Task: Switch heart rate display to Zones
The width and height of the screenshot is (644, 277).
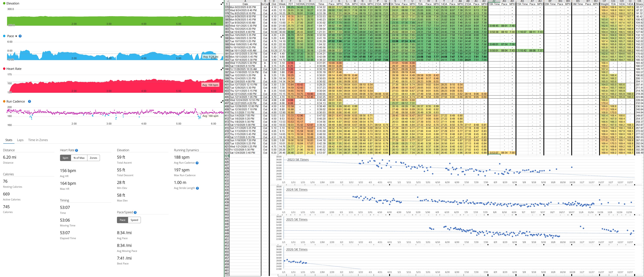Action: 93,158
